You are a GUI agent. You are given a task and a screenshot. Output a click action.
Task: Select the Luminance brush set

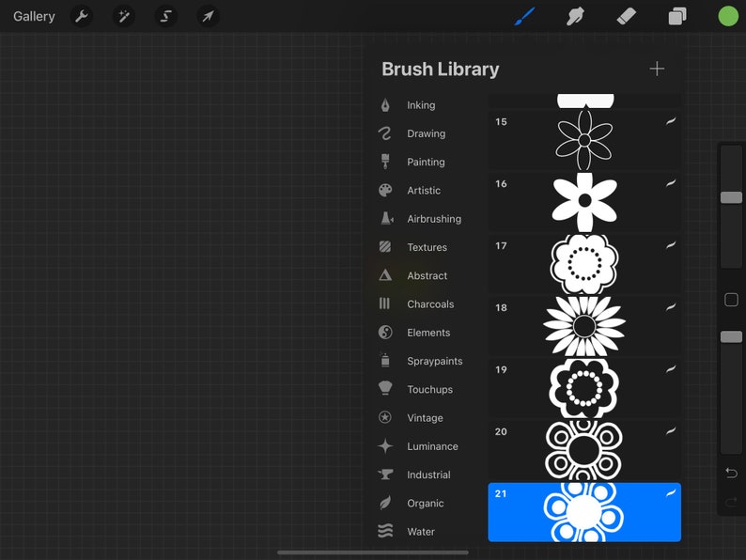tap(432, 446)
